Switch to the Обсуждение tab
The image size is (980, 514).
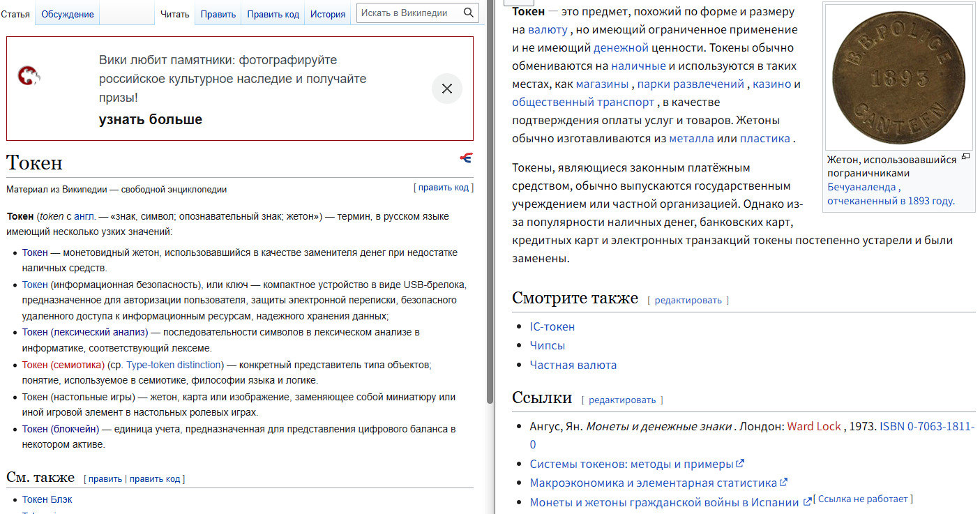tap(67, 14)
